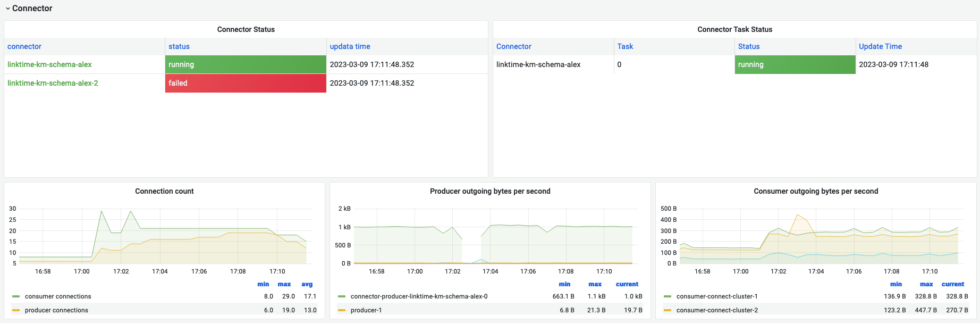Click running status in Connector Task Status
Screen dimensions: 980x323
(795, 64)
